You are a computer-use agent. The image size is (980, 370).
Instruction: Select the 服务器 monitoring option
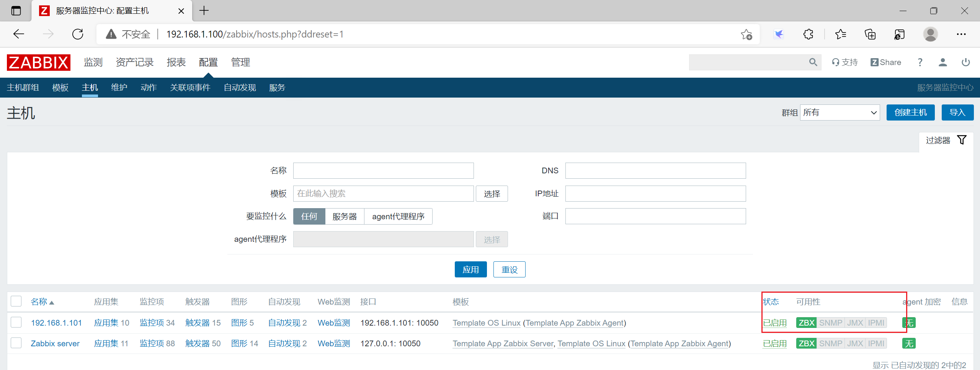click(x=345, y=216)
